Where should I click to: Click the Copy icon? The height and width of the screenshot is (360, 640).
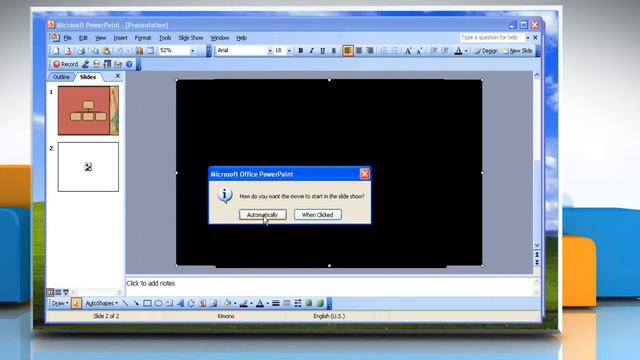95,51
